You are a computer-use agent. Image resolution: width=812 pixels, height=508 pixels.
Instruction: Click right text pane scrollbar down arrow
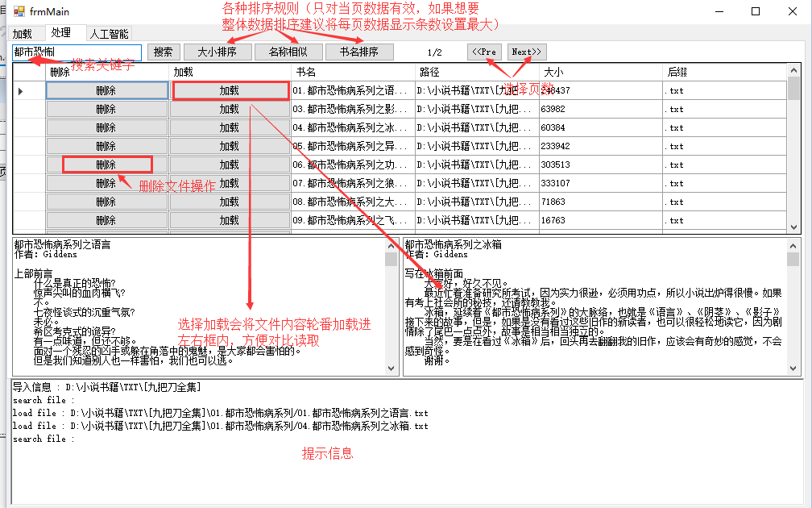point(793,369)
